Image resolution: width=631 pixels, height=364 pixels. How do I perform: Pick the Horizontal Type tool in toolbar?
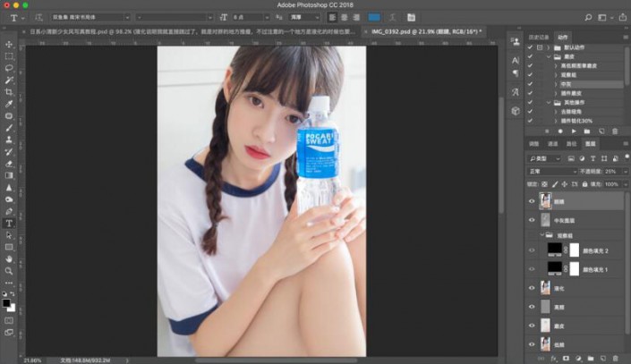pyautogui.click(x=9, y=223)
